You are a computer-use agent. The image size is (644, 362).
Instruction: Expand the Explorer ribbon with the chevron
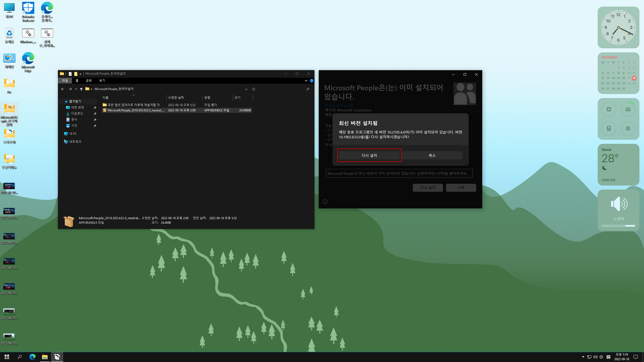(x=306, y=81)
